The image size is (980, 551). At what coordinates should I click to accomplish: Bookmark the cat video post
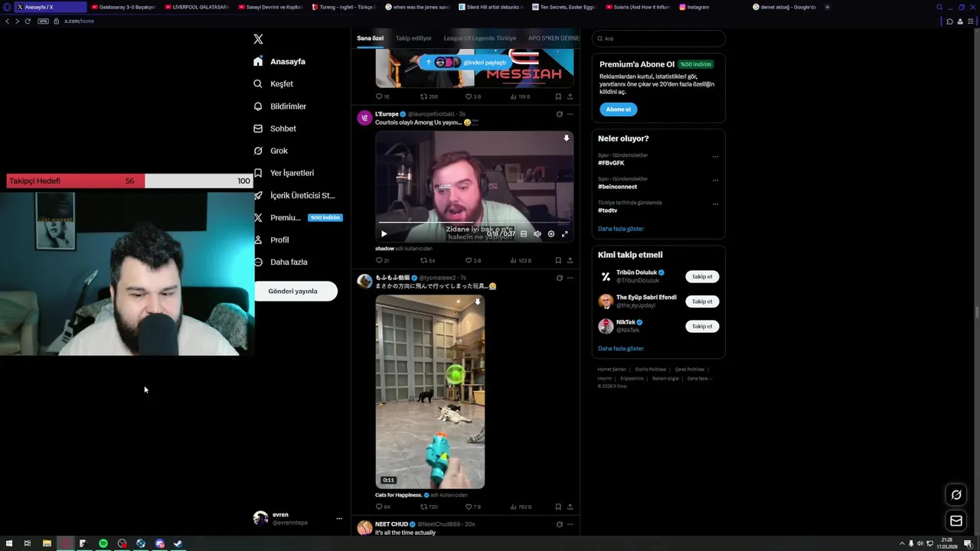coord(558,507)
